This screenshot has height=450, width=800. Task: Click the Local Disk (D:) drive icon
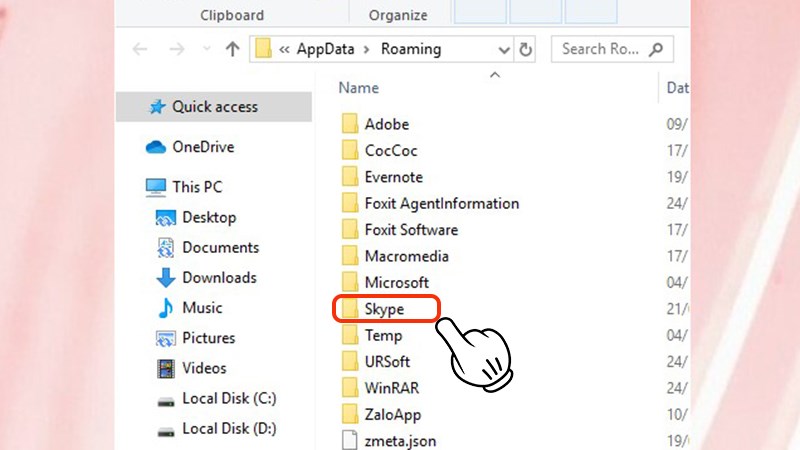pos(165,432)
